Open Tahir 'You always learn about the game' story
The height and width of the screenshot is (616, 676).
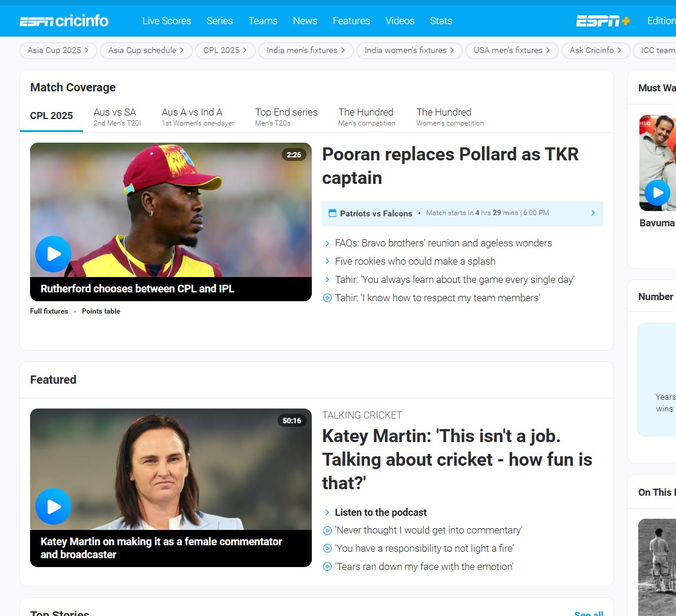(x=454, y=280)
